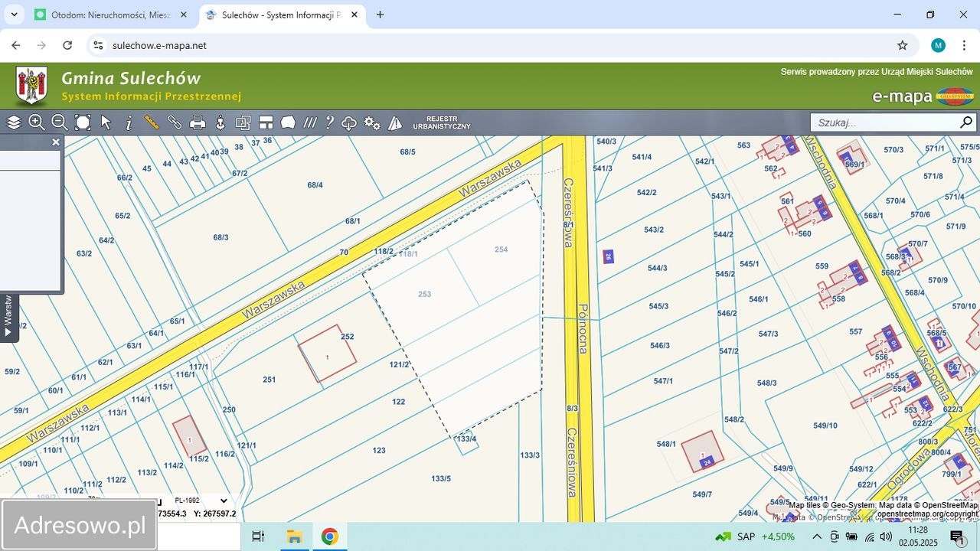Click the search magnifier button
The image size is (980, 551).
coord(967,122)
